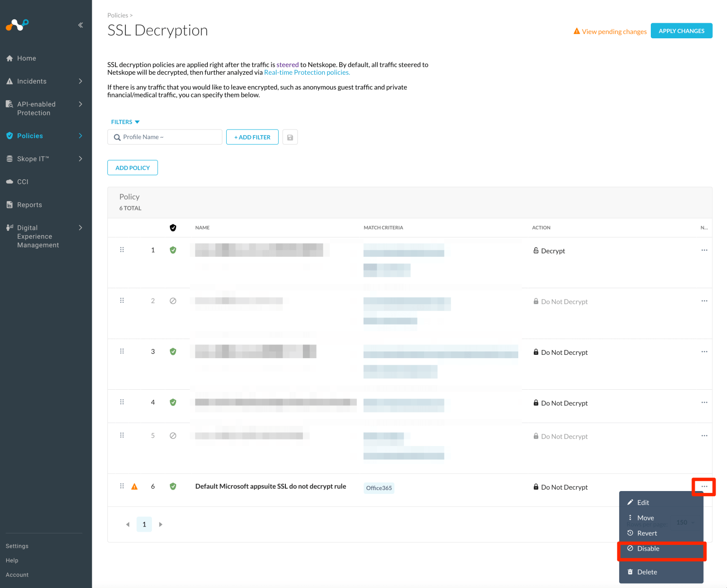The height and width of the screenshot is (588, 727).
Task: Open the three-dot actions menu on policy row 1
Action: (704, 250)
